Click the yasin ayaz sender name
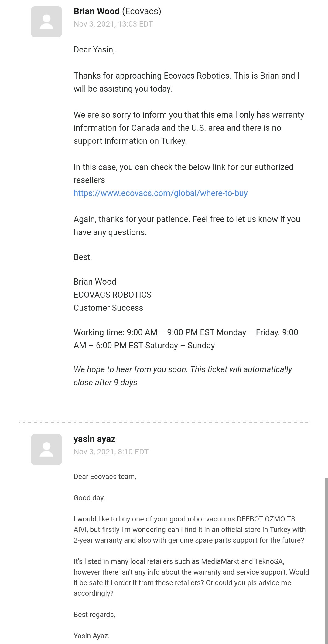 94,439
